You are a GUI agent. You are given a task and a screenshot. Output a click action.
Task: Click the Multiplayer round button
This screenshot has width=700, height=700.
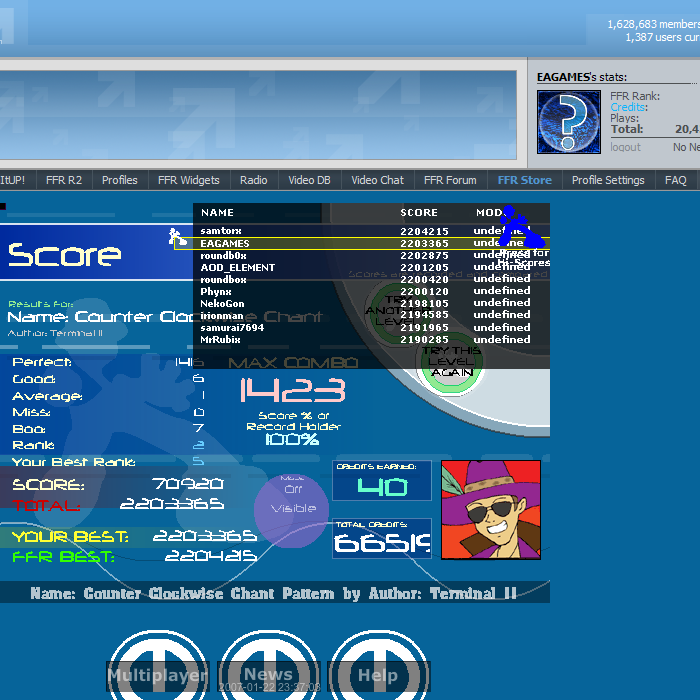(x=158, y=664)
